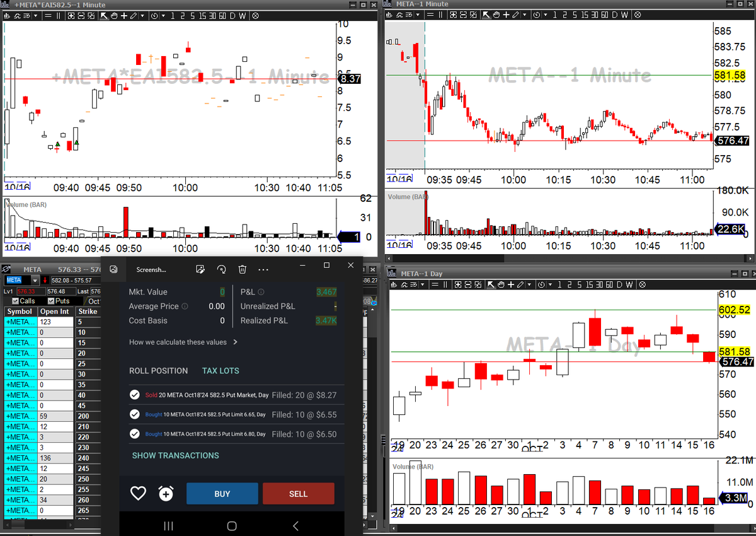Click the symbol input field showing META
The width and height of the screenshot is (756, 536).
click(18, 280)
